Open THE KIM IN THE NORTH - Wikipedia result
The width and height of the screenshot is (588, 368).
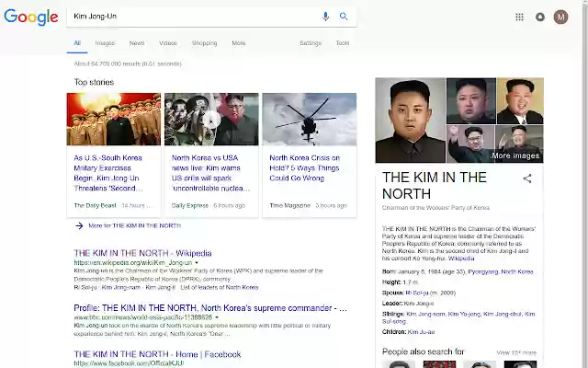point(143,253)
